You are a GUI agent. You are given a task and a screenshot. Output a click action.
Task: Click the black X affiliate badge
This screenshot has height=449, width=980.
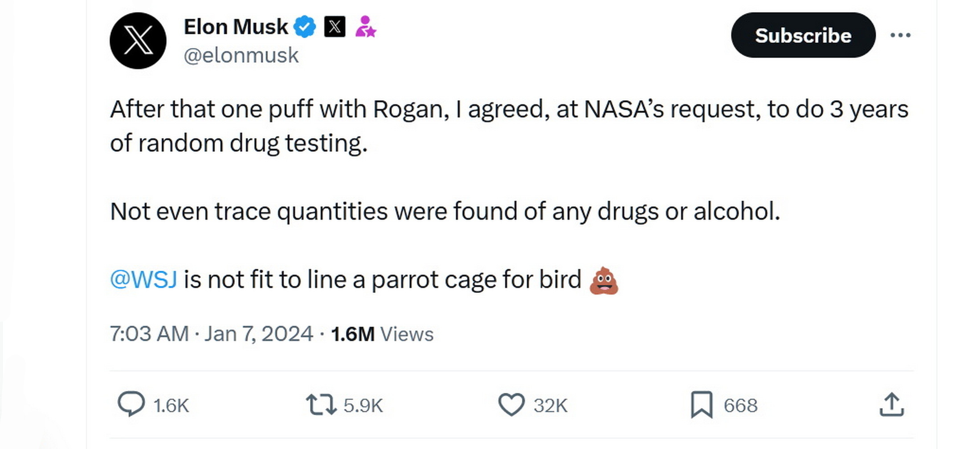coord(335,27)
